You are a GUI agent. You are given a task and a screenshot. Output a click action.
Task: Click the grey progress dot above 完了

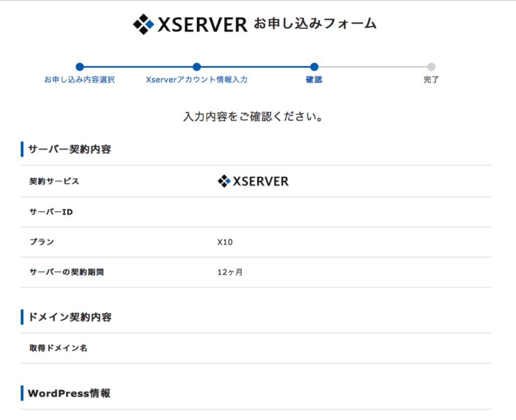(431, 67)
